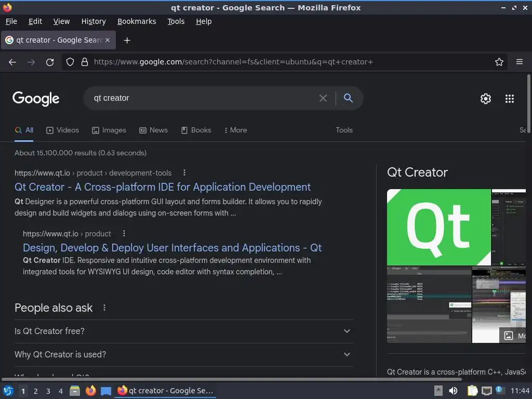Expand 'Is Qt Creator free?' question

click(183, 331)
